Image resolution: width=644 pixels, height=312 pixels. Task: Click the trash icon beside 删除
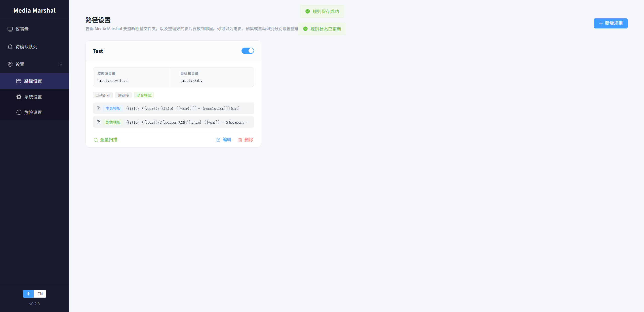pos(240,140)
